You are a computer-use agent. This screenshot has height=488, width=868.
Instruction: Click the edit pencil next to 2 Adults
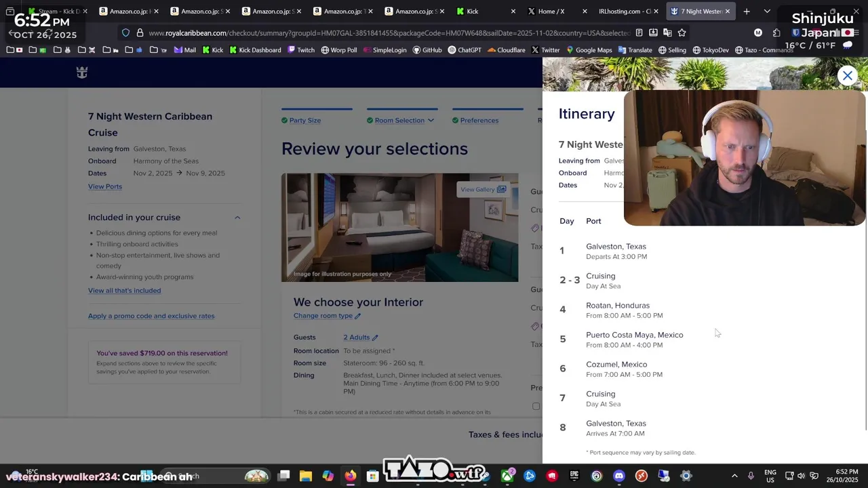click(x=374, y=338)
